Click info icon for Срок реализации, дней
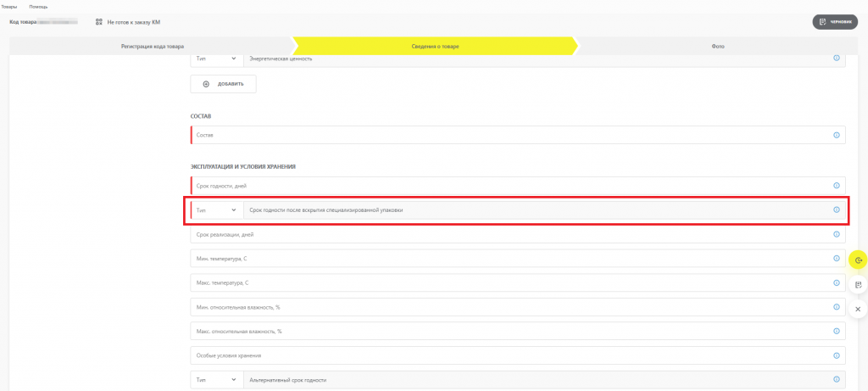 (x=836, y=234)
